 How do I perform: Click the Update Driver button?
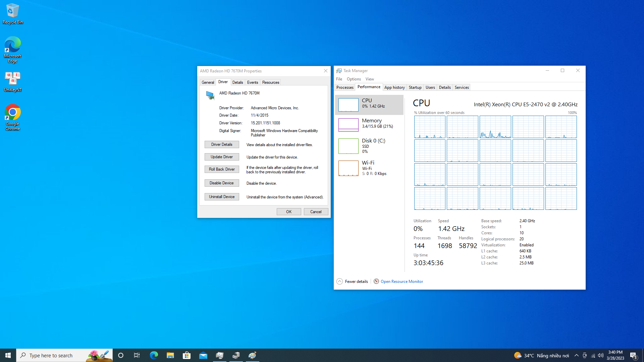tap(222, 157)
